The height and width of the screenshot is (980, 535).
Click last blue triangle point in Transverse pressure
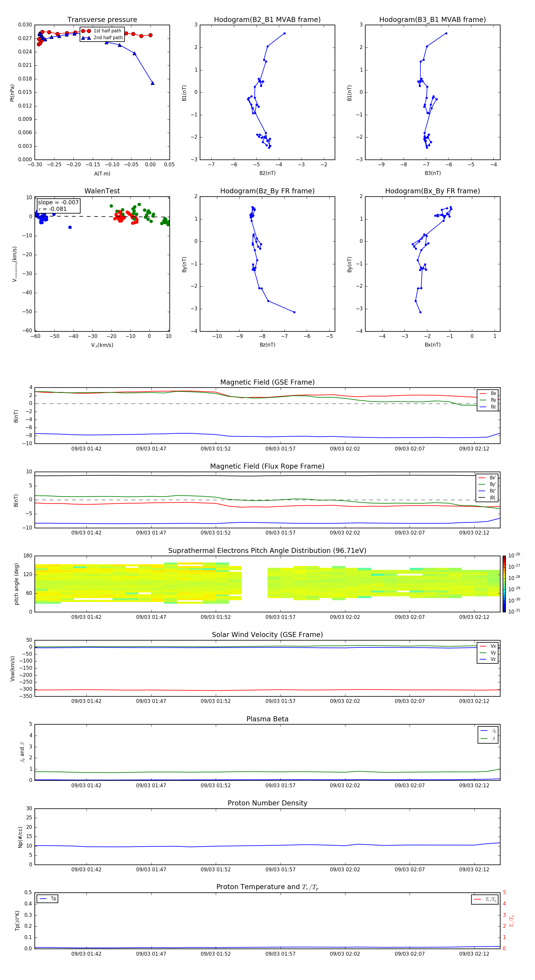(152, 83)
